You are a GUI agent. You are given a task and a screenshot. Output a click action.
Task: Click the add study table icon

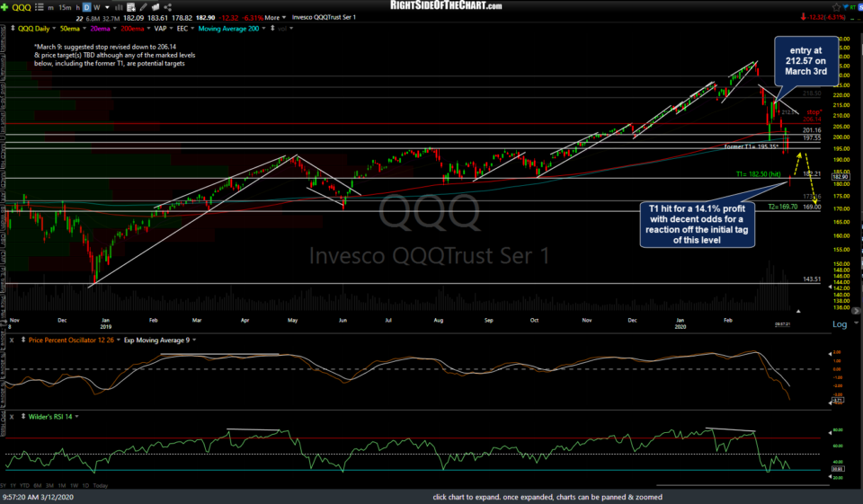tap(131, 7)
